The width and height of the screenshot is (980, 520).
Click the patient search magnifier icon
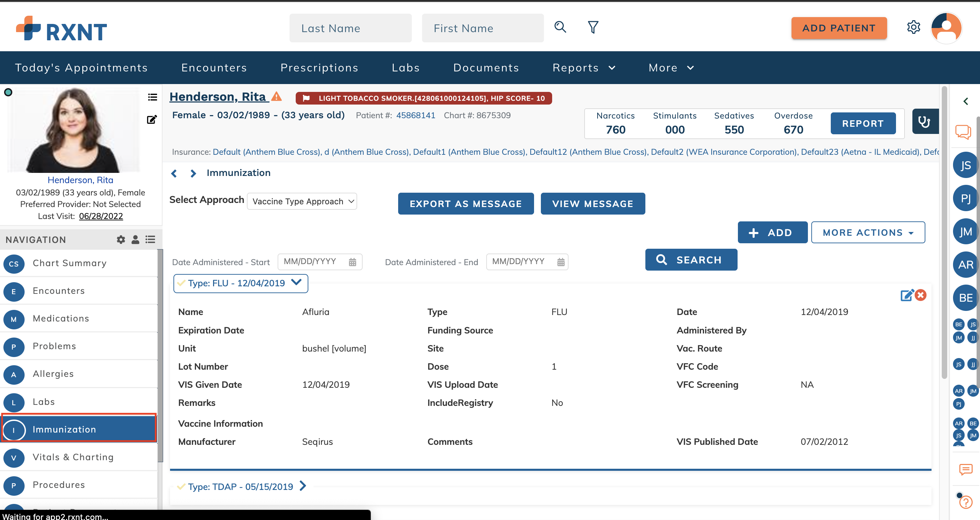[560, 27]
